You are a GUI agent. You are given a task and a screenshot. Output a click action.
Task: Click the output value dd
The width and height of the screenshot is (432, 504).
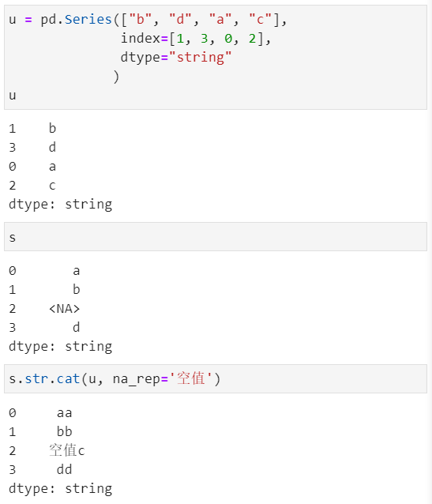(x=64, y=469)
